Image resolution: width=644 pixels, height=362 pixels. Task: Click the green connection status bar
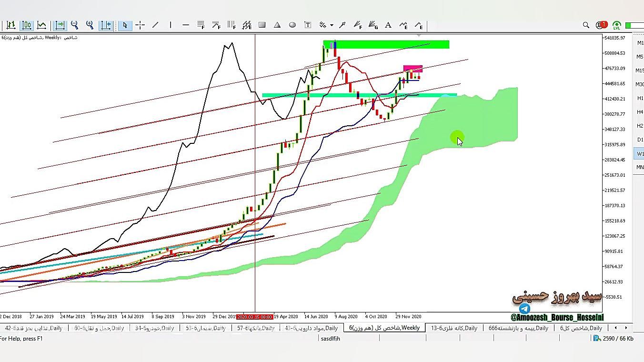click(x=634, y=25)
